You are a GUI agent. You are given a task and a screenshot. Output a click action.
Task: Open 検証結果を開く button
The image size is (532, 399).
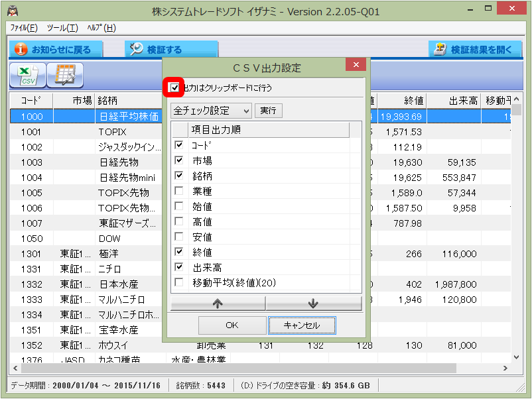pos(475,50)
